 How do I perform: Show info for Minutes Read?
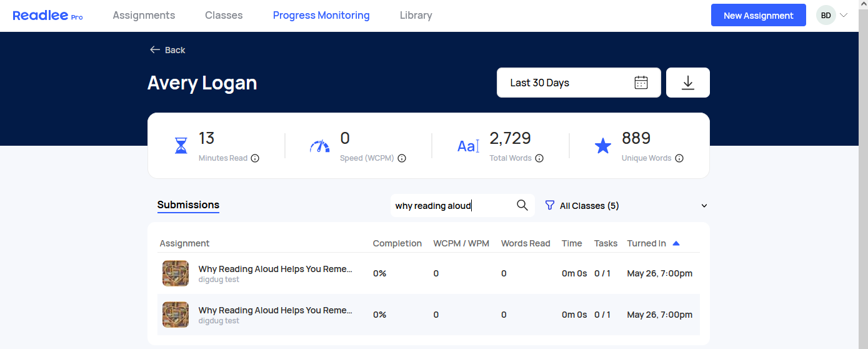click(x=255, y=158)
